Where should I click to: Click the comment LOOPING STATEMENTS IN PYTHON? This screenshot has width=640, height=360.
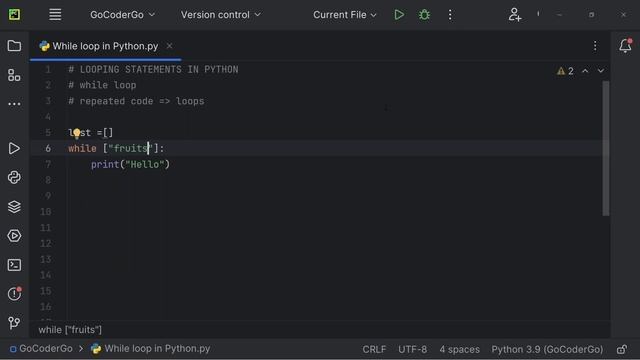pos(153,69)
